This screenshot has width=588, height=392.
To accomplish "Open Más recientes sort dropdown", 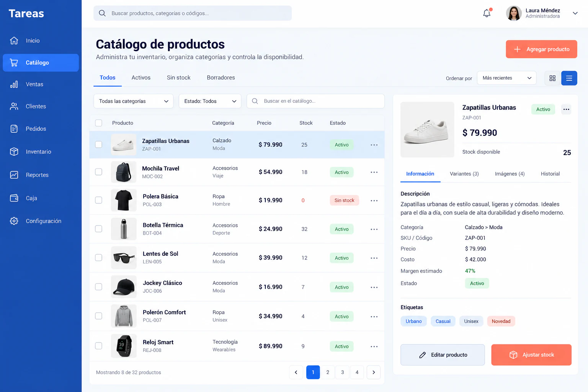I will coord(507,78).
